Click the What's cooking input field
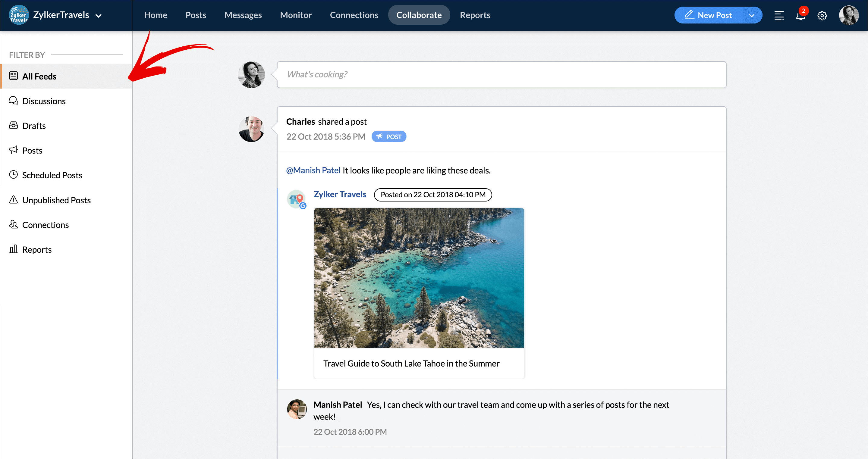Image resolution: width=868 pixels, height=459 pixels. 501,74
